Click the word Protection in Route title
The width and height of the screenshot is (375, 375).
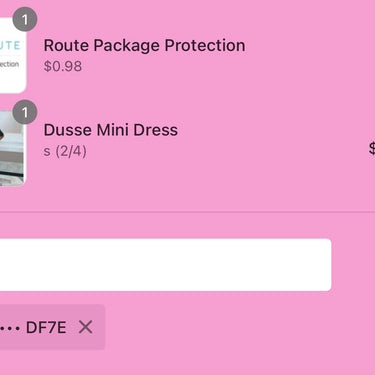click(205, 45)
